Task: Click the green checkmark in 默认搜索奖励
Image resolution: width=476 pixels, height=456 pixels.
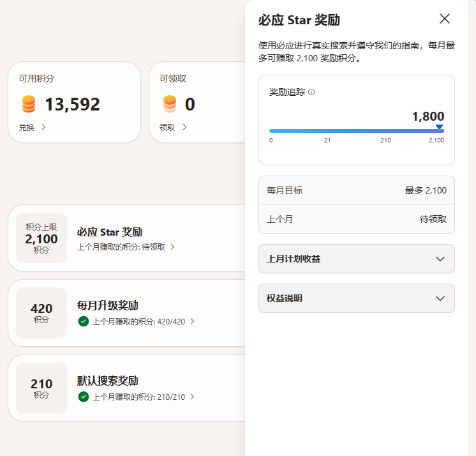Action: [x=84, y=397]
